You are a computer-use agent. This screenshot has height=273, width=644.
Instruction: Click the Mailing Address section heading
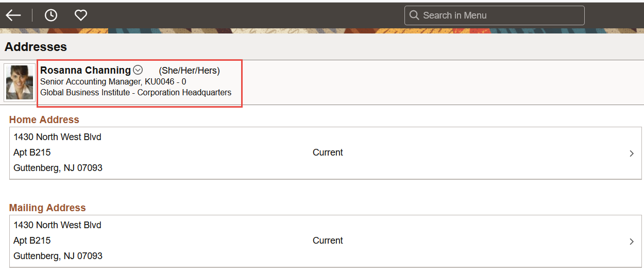click(x=47, y=208)
